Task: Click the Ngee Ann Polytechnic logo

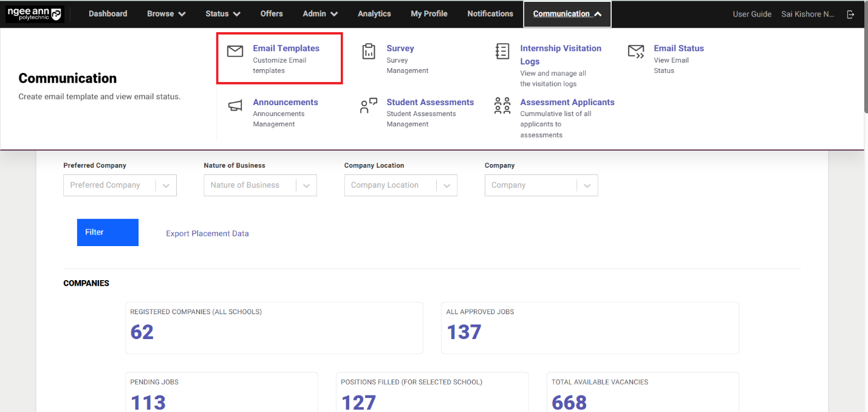Action: click(34, 14)
